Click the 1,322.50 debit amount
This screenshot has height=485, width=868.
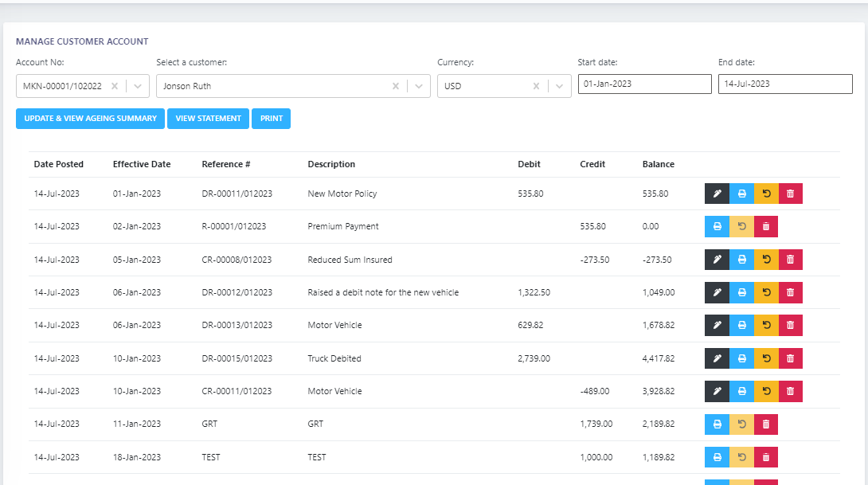pos(534,292)
